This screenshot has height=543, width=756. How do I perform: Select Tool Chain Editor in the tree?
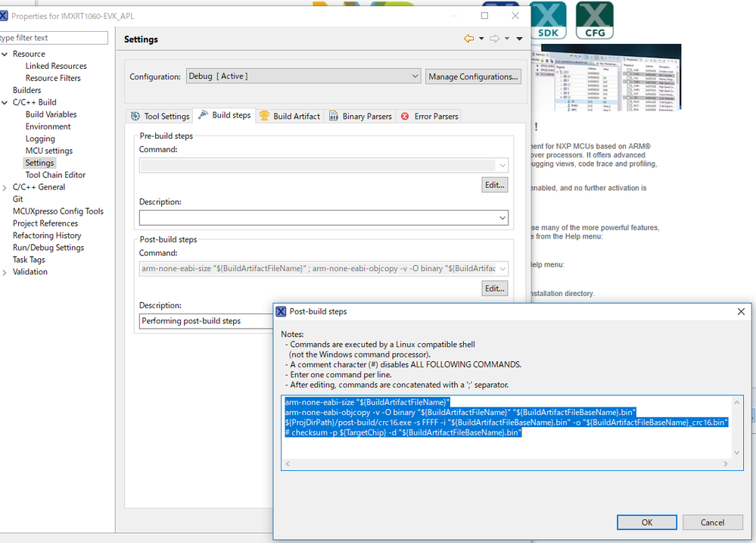(55, 175)
